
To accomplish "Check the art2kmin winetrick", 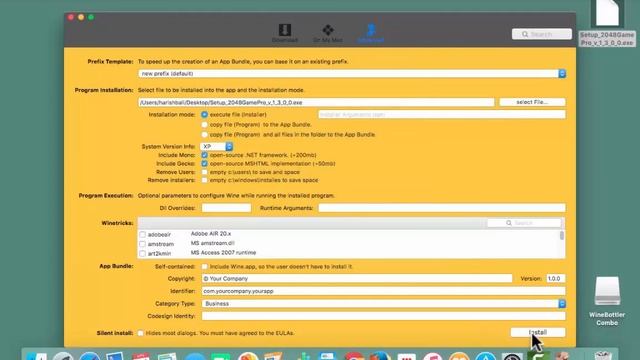I will click(142, 253).
